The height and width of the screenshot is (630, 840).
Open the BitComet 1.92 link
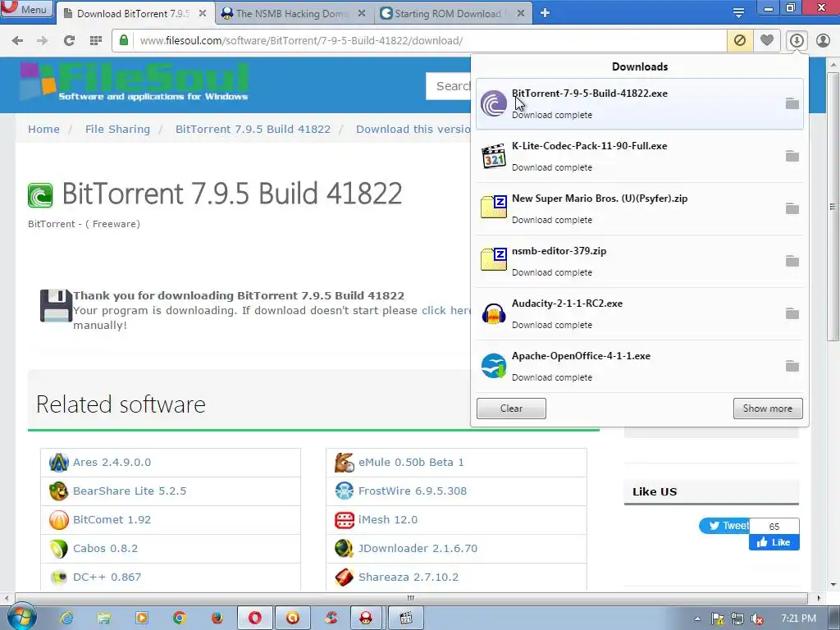coord(112,519)
